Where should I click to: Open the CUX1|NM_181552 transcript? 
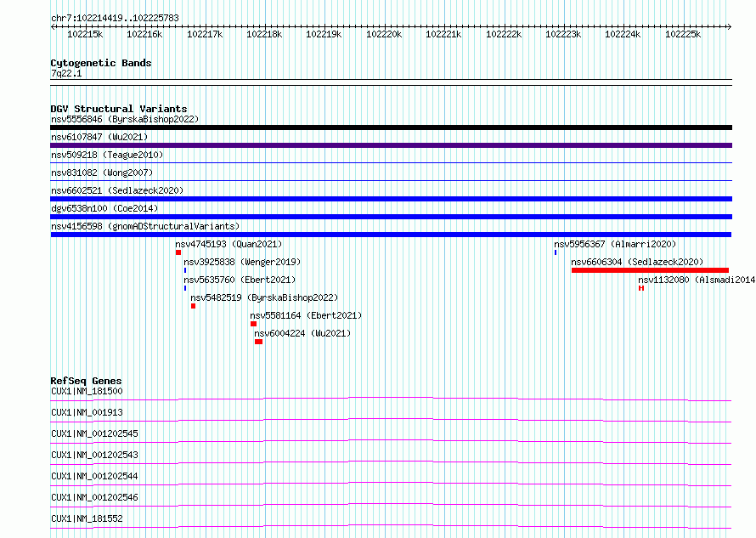pyautogui.click(x=87, y=518)
